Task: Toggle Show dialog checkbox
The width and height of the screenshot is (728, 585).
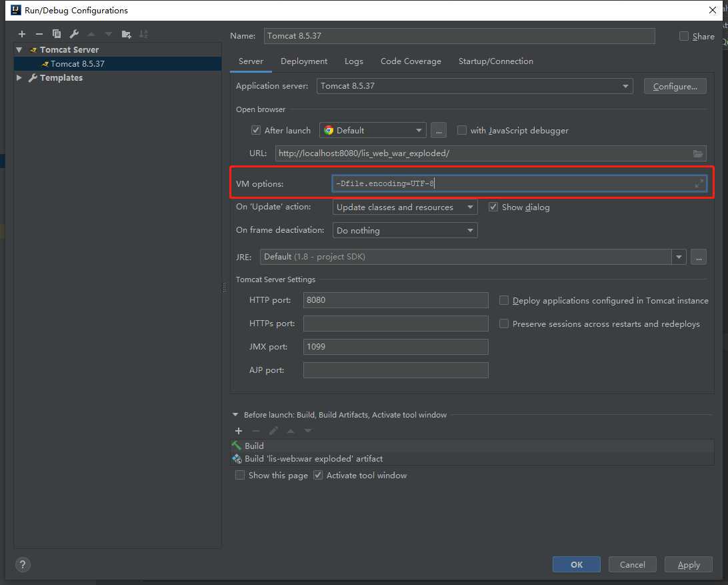Action: point(493,207)
